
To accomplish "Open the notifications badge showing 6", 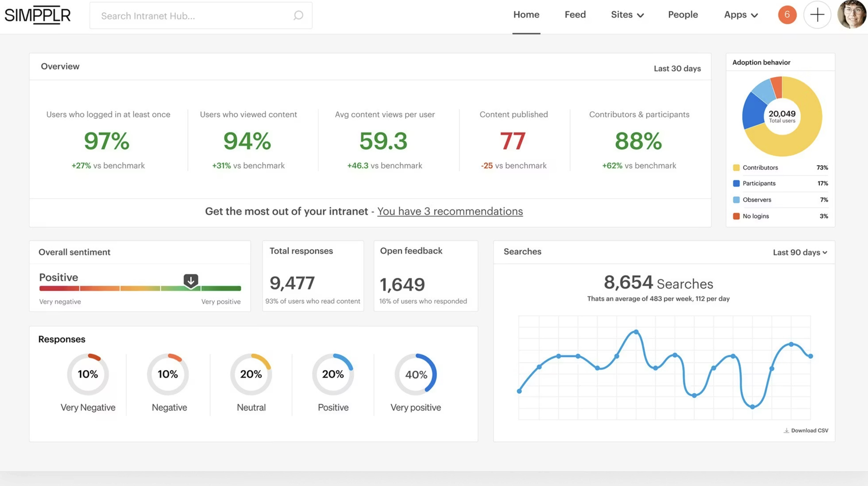I will 787,15.
